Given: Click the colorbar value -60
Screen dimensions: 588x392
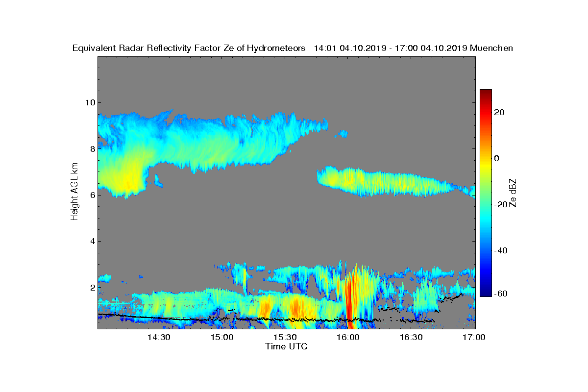Looking at the screenshot, I should tap(501, 294).
